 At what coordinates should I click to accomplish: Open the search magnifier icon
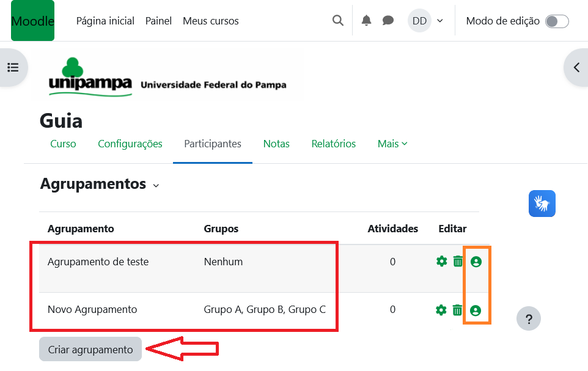pos(337,21)
